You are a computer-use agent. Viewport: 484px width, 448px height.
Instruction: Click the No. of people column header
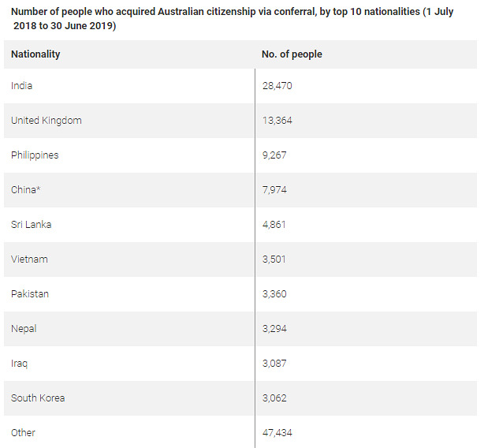pos(292,54)
